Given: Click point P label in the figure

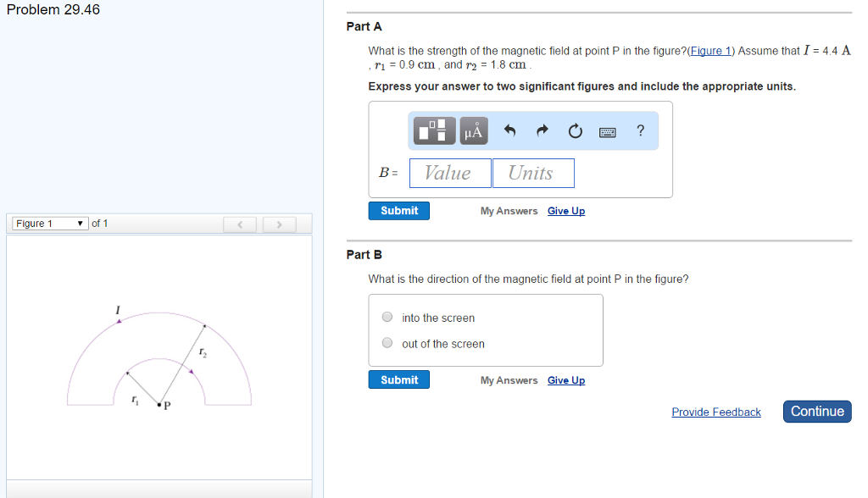Looking at the screenshot, I should pos(167,405).
